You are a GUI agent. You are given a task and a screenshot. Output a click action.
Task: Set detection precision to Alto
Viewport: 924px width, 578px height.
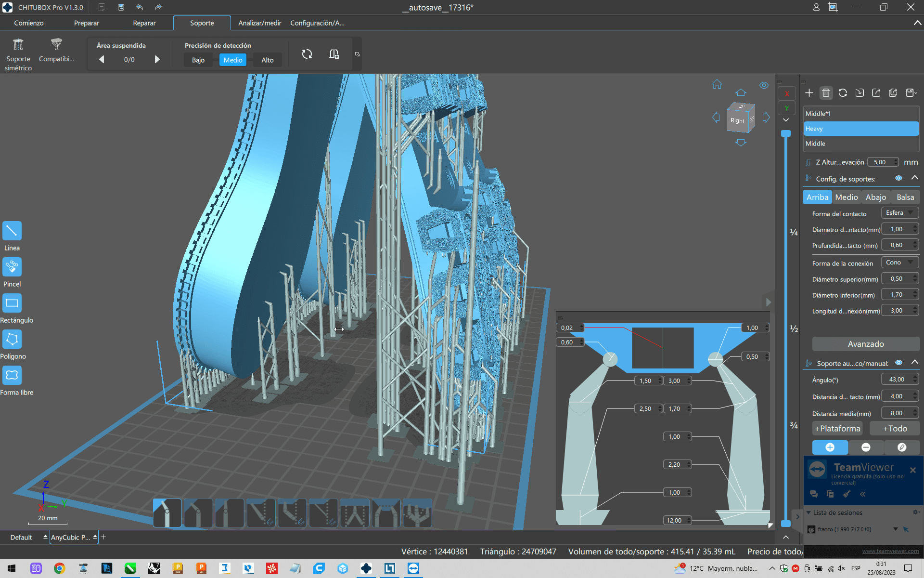268,60
